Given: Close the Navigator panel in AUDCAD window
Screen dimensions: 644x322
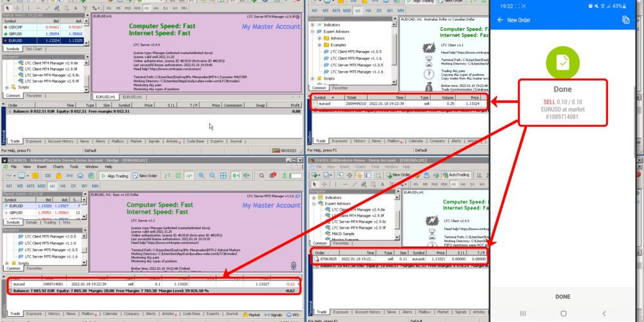Looking at the screenshot, I should [394, 19].
